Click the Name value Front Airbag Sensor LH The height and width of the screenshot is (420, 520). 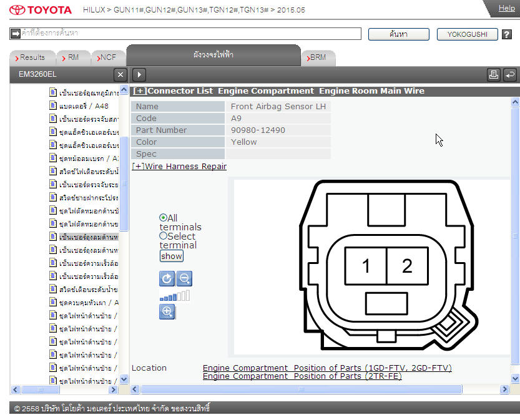[278, 107]
